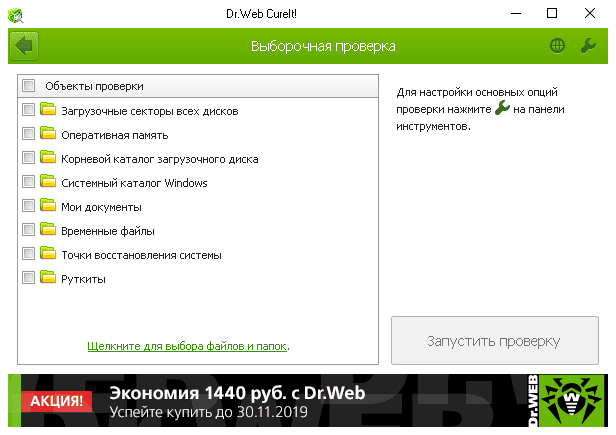Click banner text Успейте купить до 30.11.2019

click(x=208, y=412)
